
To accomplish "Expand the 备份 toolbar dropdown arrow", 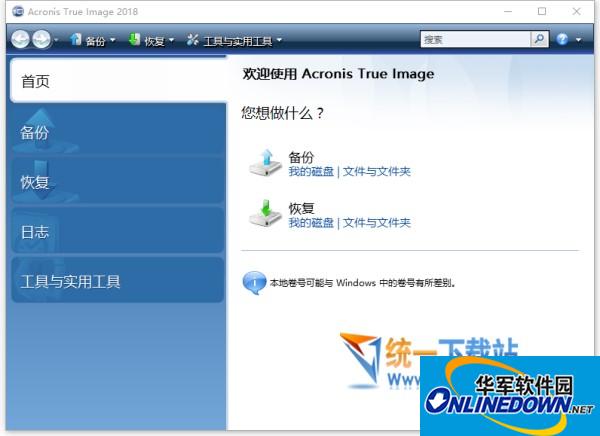I will point(112,40).
